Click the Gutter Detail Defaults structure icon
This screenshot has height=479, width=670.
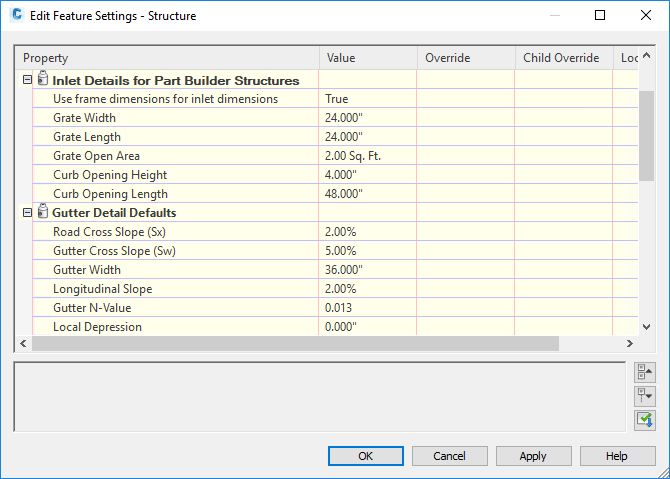pyautogui.click(x=43, y=213)
